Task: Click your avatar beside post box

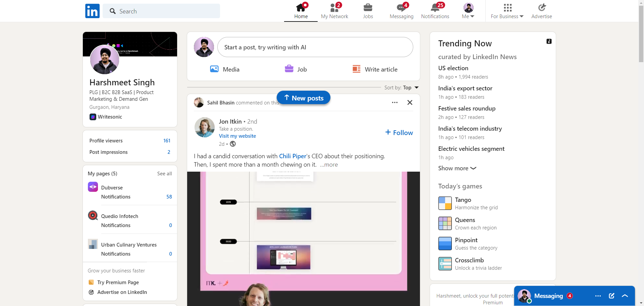Action: point(204,47)
